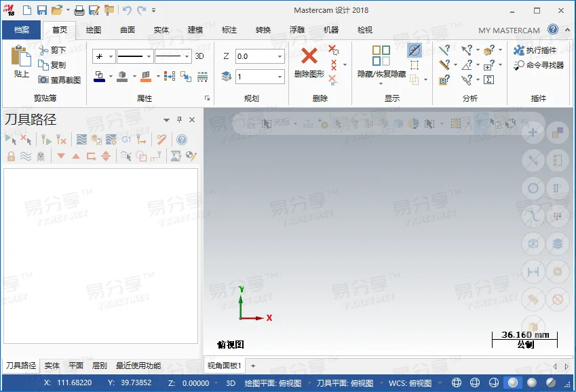Click the orange surface color swatch
Image resolution: width=576 pixels, height=392 pixels.
(x=146, y=77)
